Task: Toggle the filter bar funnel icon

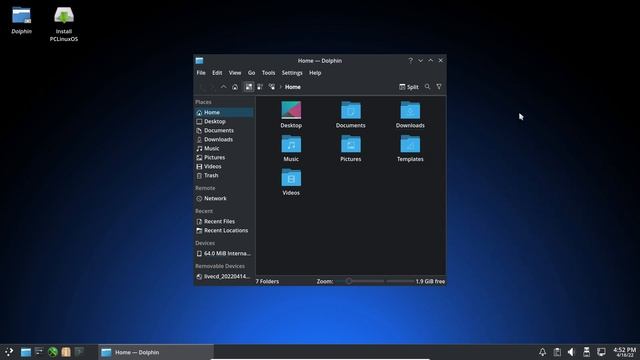Action: coord(439,87)
